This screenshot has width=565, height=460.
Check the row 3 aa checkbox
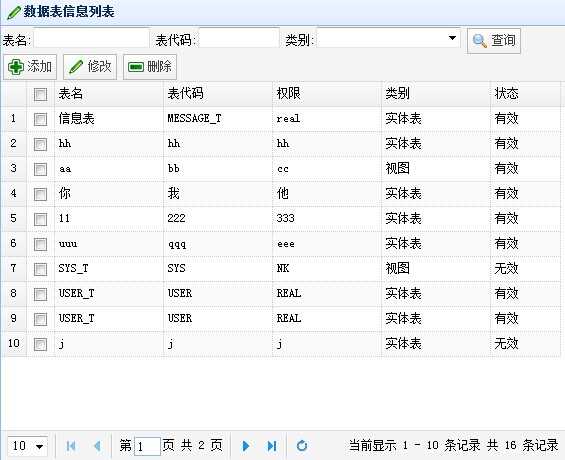coord(40,169)
